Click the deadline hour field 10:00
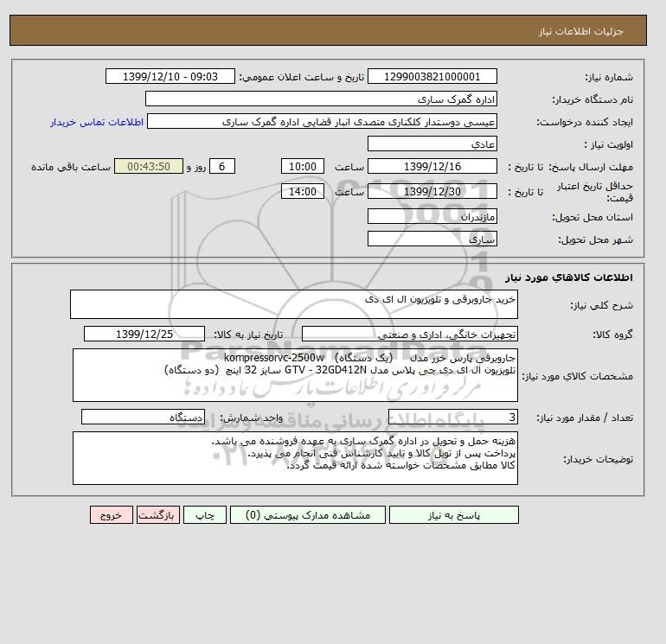This screenshot has height=644, width=666. pyautogui.click(x=303, y=167)
